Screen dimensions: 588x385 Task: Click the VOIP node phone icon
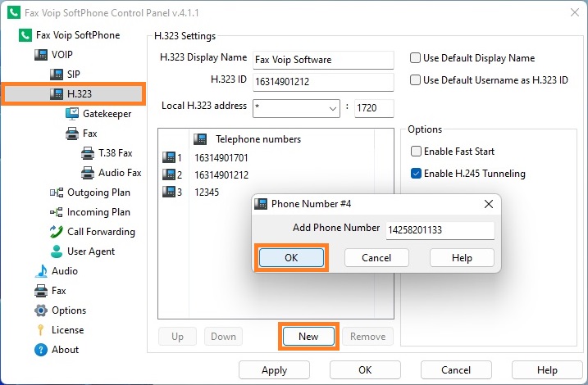[41, 55]
